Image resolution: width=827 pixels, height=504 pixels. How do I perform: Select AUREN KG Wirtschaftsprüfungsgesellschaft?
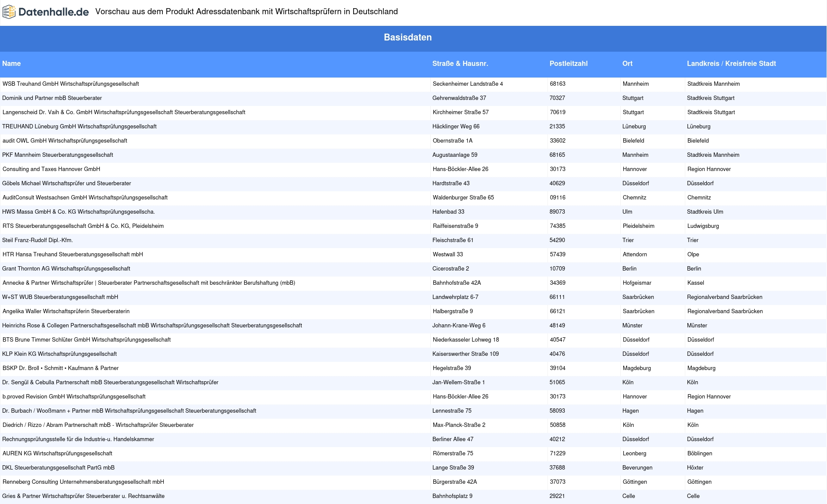[x=57, y=454]
